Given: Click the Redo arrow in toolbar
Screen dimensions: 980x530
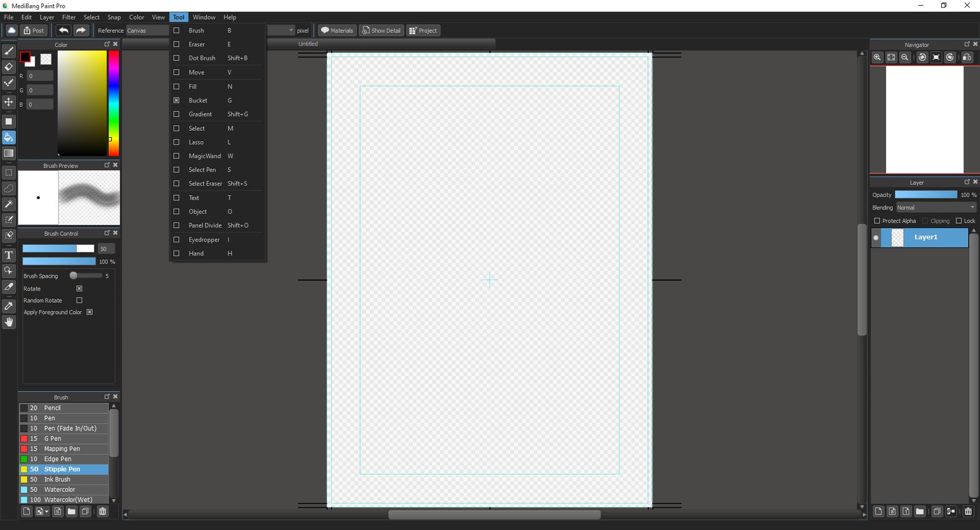Looking at the screenshot, I should pyautogui.click(x=81, y=30).
